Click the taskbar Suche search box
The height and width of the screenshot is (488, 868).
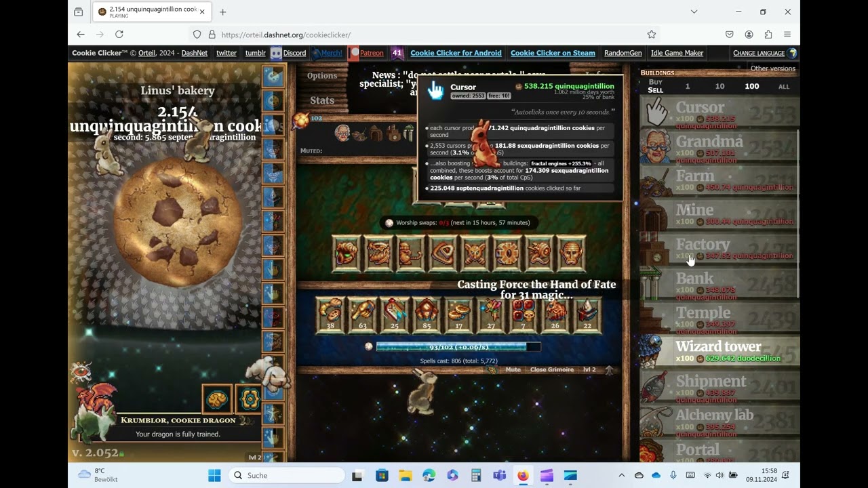[287, 475]
